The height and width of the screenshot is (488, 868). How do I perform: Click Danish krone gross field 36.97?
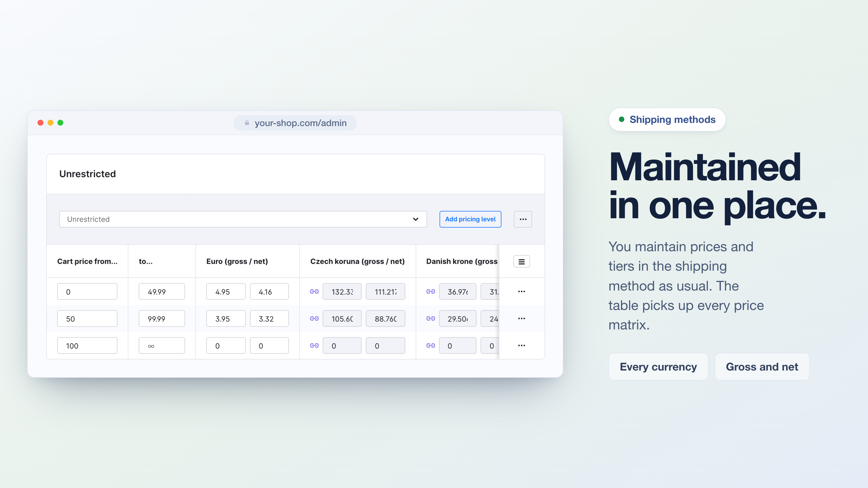[x=458, y=292]
